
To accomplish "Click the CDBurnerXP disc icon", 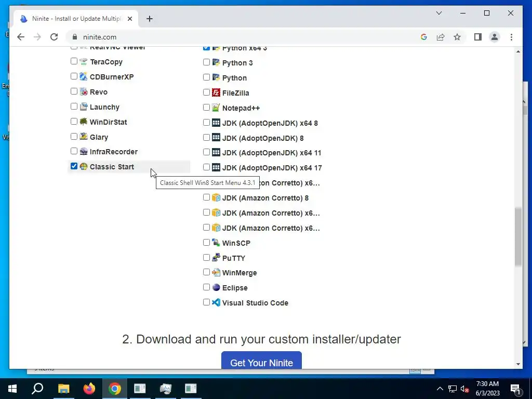I will coord(84,76).
